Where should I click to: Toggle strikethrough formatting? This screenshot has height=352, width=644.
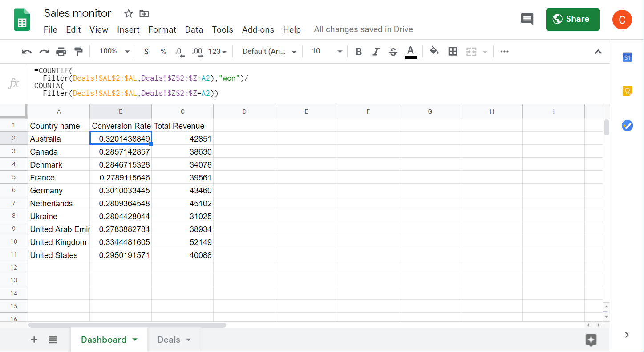[x=393, y=52]
